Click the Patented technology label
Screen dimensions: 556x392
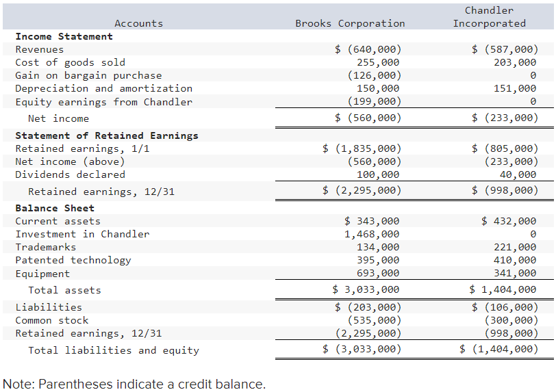73,260
